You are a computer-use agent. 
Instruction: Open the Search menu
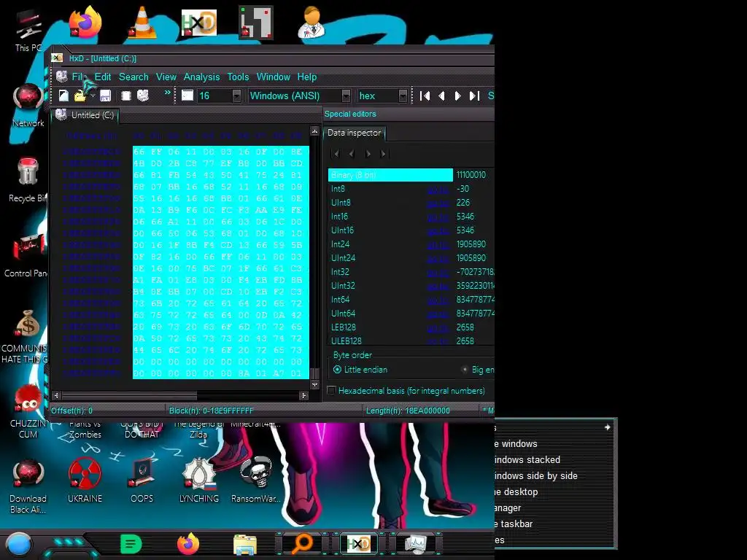click(133, 77)
